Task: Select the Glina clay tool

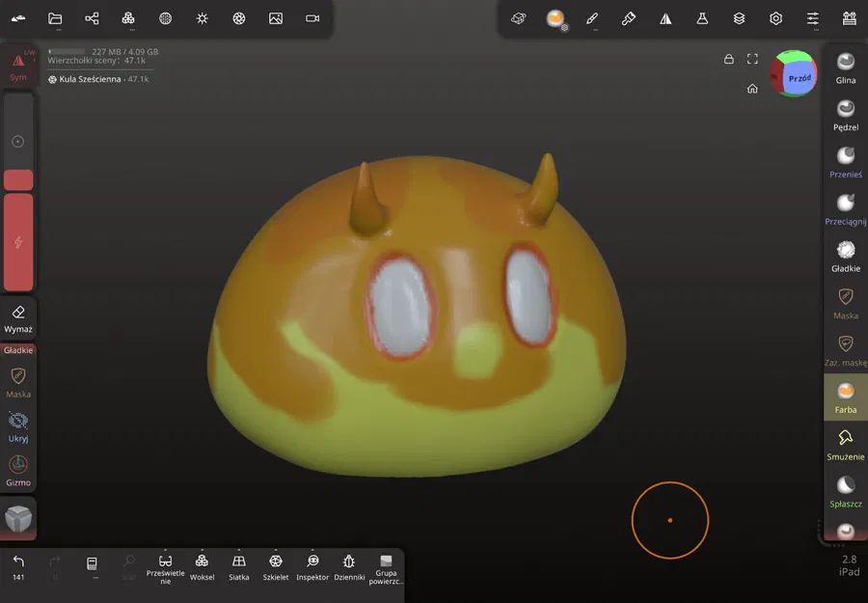Action: click(846, 68)
